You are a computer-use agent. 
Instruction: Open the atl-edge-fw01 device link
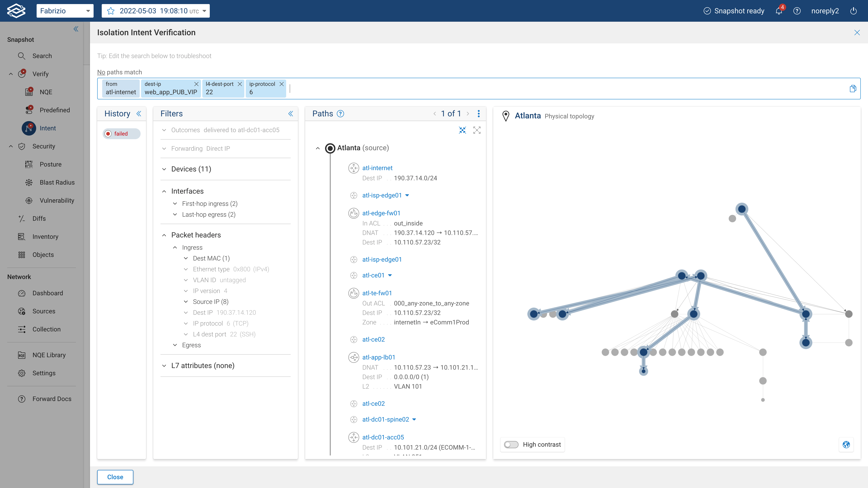tap(381, 213)
